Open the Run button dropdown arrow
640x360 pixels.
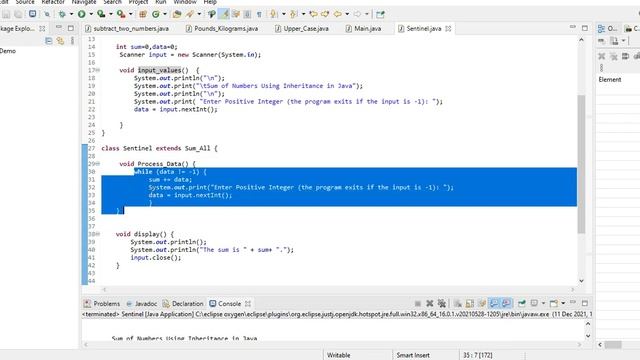click(x=91, y=14)
